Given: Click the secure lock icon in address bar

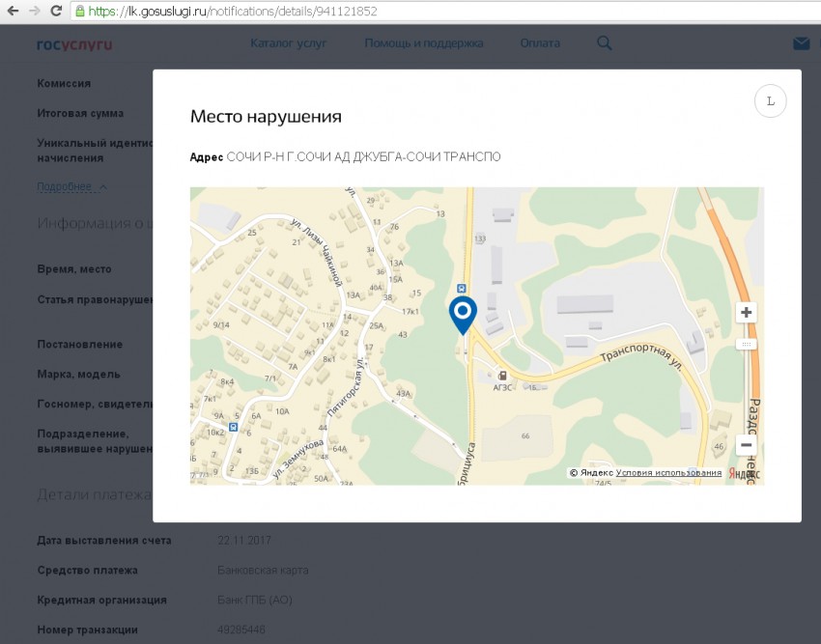Looking at the screenshot, I should (x=80, y=11).
